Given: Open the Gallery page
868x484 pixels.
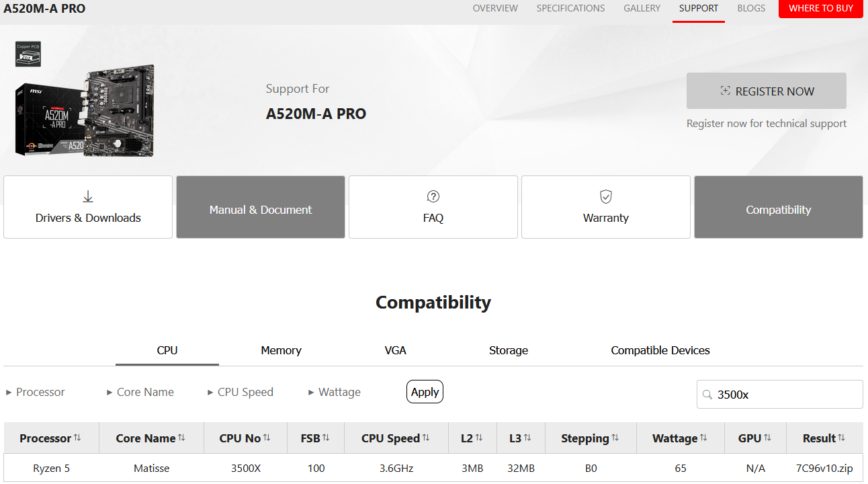Looking at the screenshot, I should tap(642, 8).
